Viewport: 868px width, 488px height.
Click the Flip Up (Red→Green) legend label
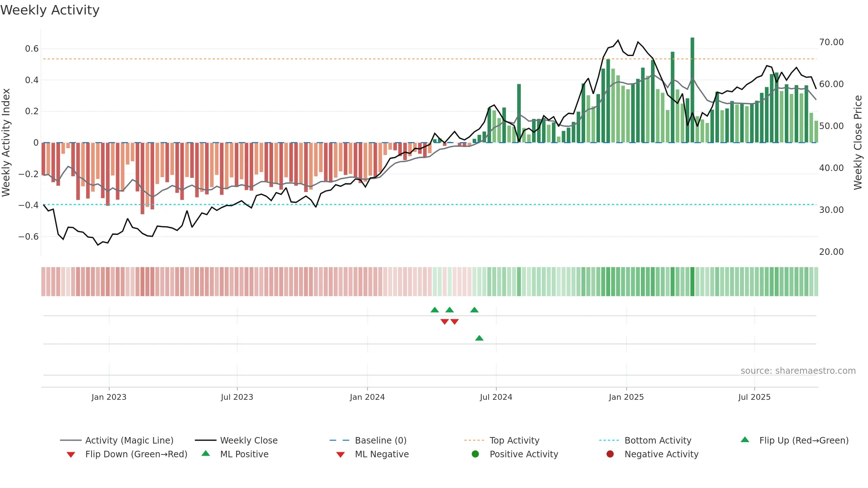pos(804,440)
